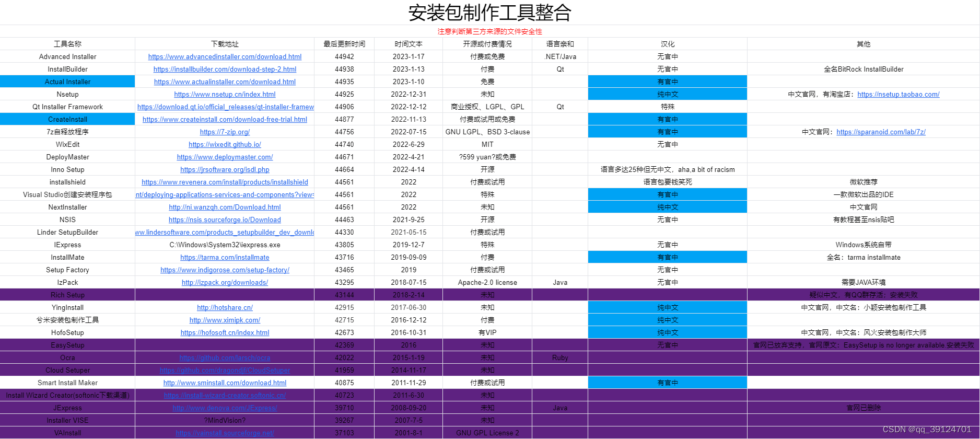Open the install-wizard-creator softonic link
This screenshot has height=439, width=980.
click(x=225, y=395)
